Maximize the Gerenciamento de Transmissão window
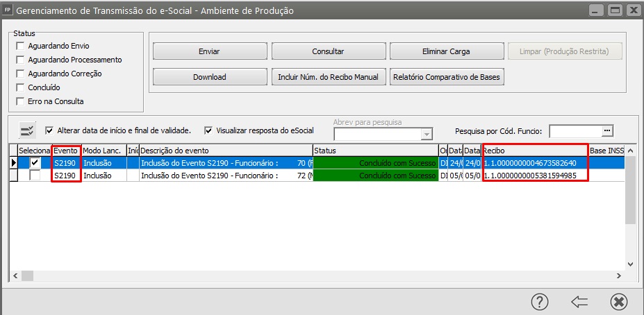The image size is (644, 315). (615, 10)
